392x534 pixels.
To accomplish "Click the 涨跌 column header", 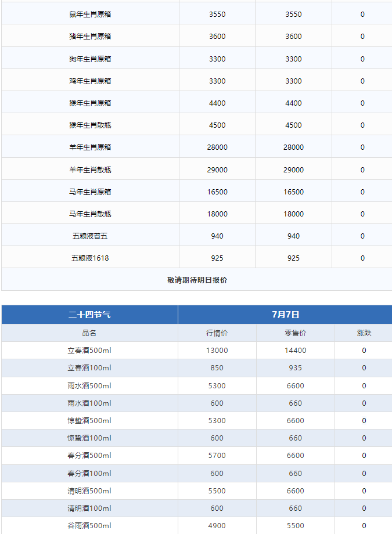I will point(364,333).
